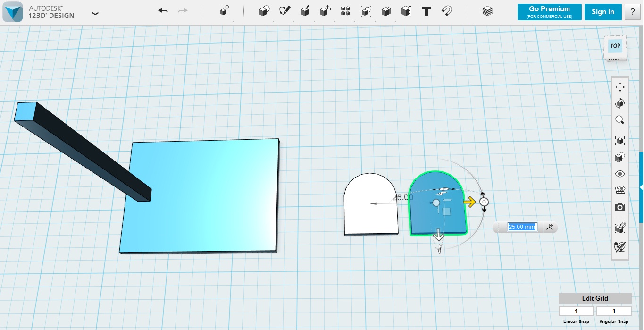Open the Pattern tool menu
Screen dimensions: 644x330
(345, 11)
